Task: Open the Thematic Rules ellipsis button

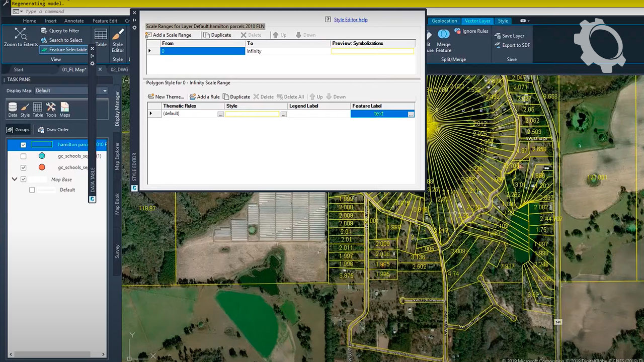Action: click(220, 114)
